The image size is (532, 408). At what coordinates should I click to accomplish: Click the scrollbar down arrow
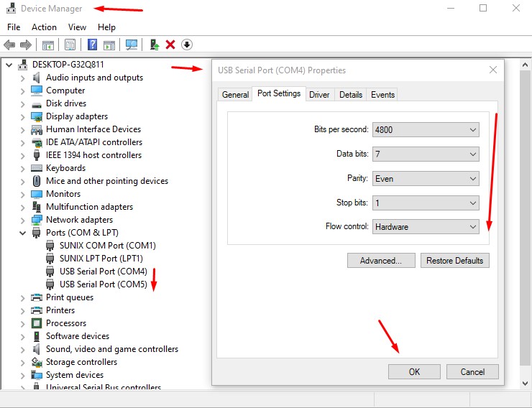coord(525,384)
